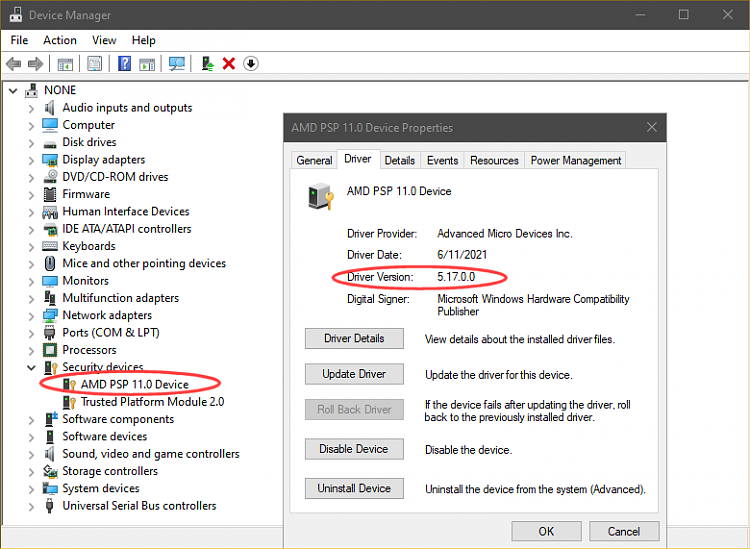The width and height of the screenshot is (750, 549).
Task: Click OK in the properties dialog
Action: [546, 531]
